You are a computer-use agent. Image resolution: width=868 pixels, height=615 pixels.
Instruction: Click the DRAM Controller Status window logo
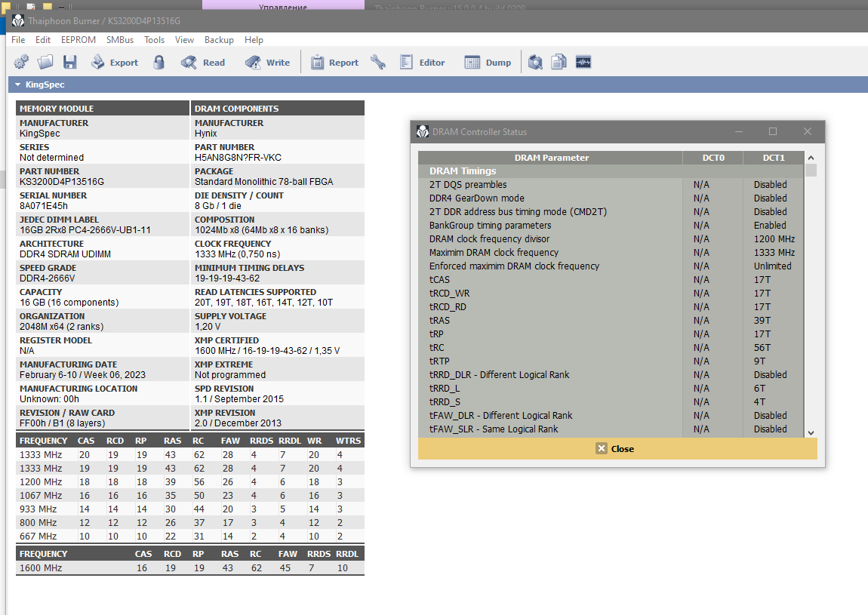point(423,132)
